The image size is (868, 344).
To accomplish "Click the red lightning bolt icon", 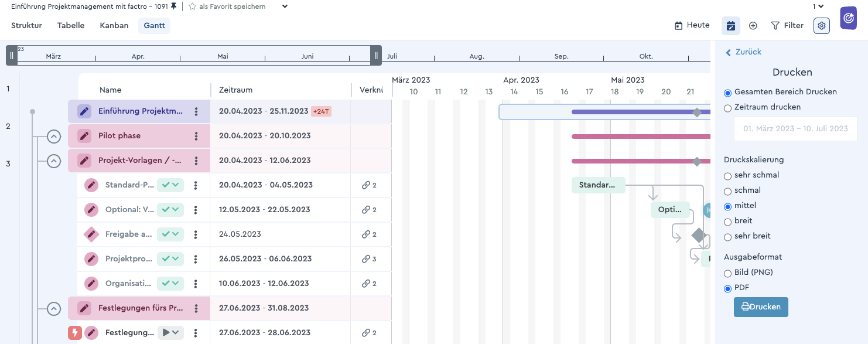I will (75, 333).
